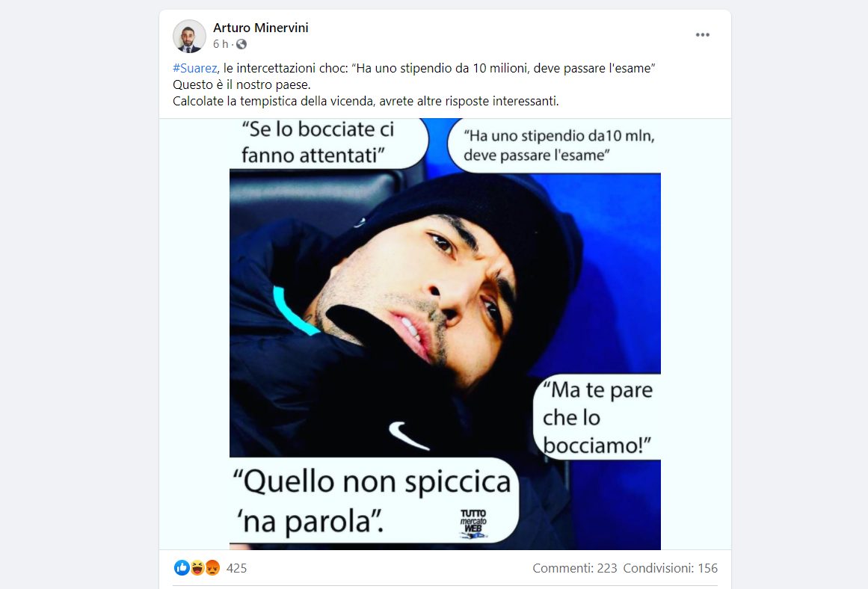Show the 425 reactions list
The image size is (868, 589).
[236, 568]
